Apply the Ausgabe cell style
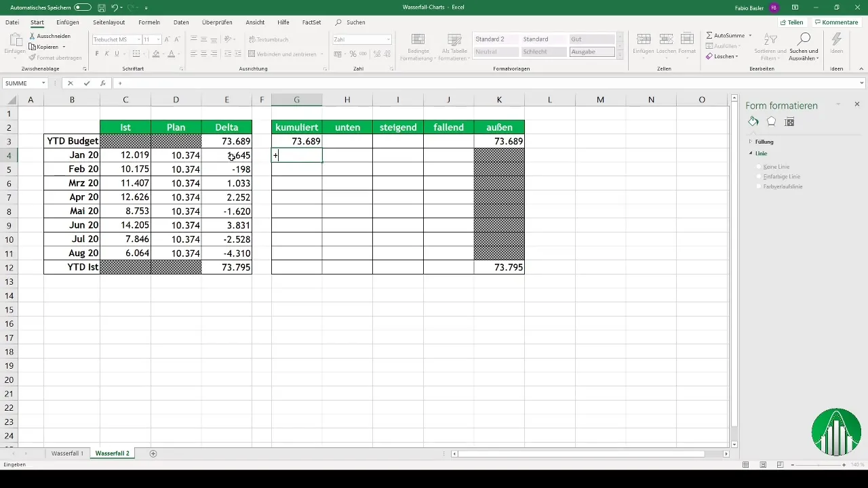Screen dimensions: 868x488 (x=592, y=52)
